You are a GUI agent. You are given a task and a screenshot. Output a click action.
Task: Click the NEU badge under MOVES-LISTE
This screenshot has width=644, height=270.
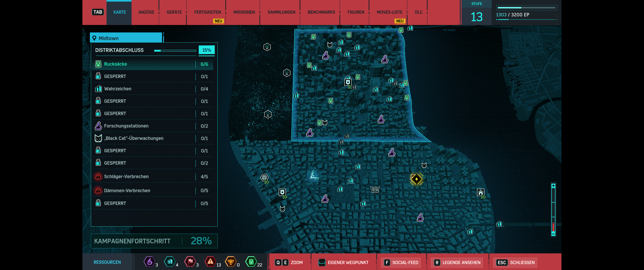[x=400, y=21]
